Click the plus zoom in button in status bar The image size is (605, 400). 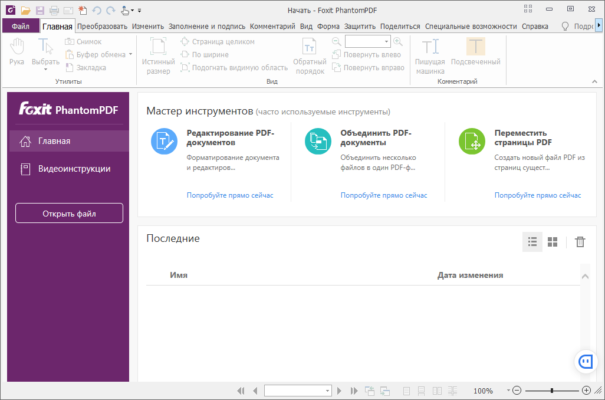pos(586,391)
